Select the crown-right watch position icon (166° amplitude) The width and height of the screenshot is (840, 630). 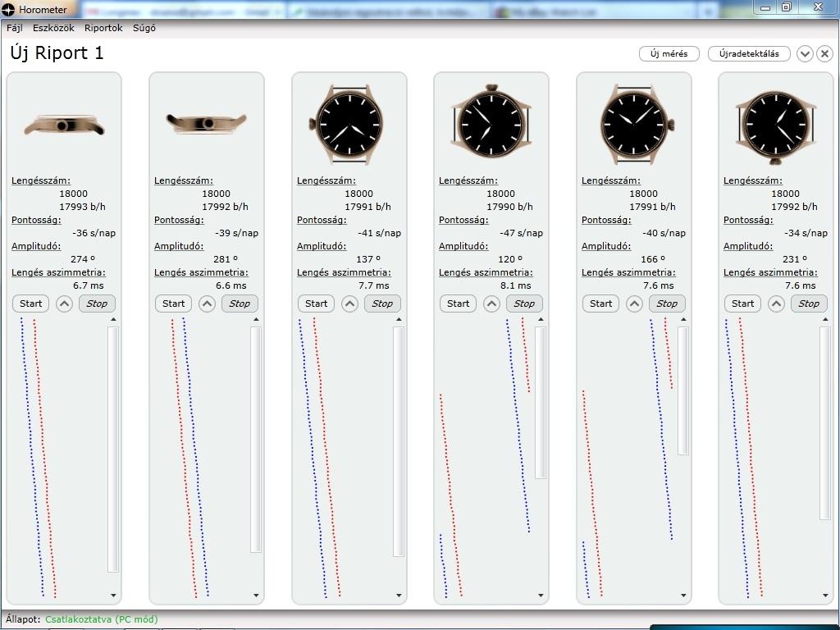pos(636,125)
